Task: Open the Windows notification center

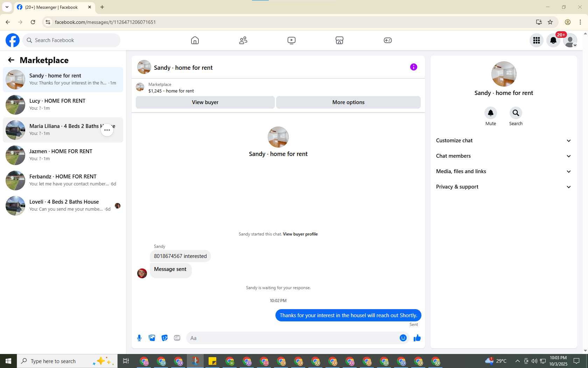Action: pyautogui.click(x=577, y=361)
